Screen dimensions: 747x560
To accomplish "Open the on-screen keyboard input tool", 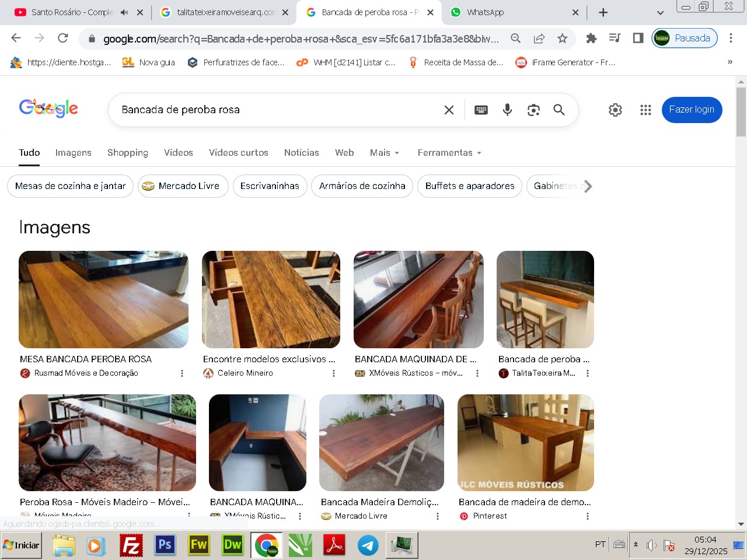I will pyautogui.click(x=481, y=110).
